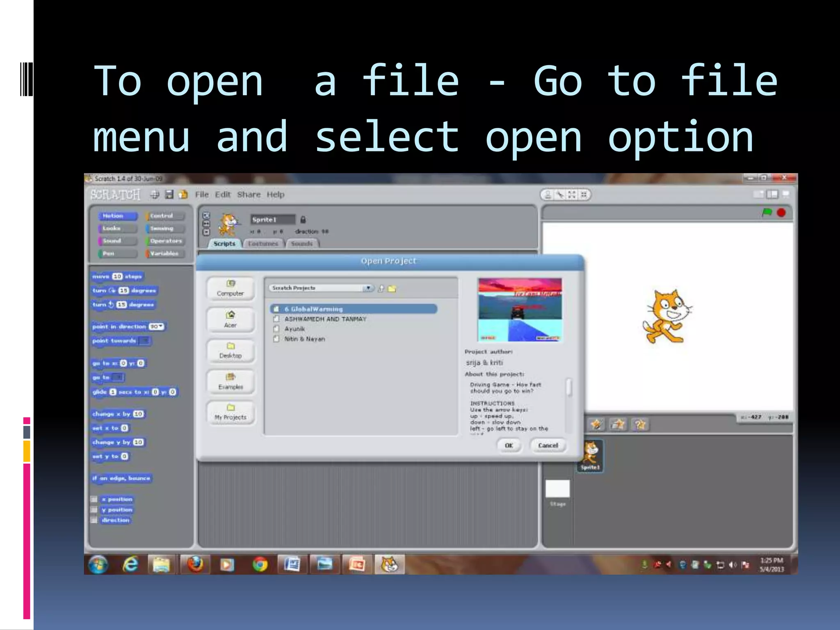Open the point in direction 90 dropdown

(x=161, y=326)
